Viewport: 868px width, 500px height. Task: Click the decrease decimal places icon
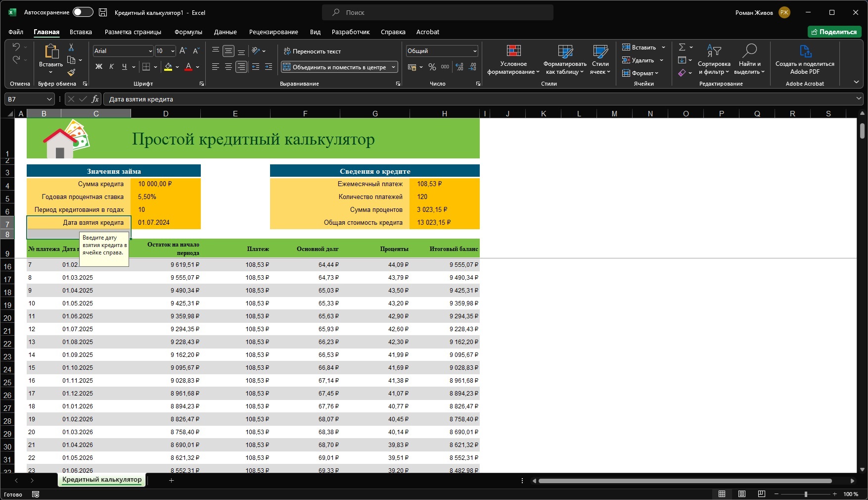(x=472, y=67)
